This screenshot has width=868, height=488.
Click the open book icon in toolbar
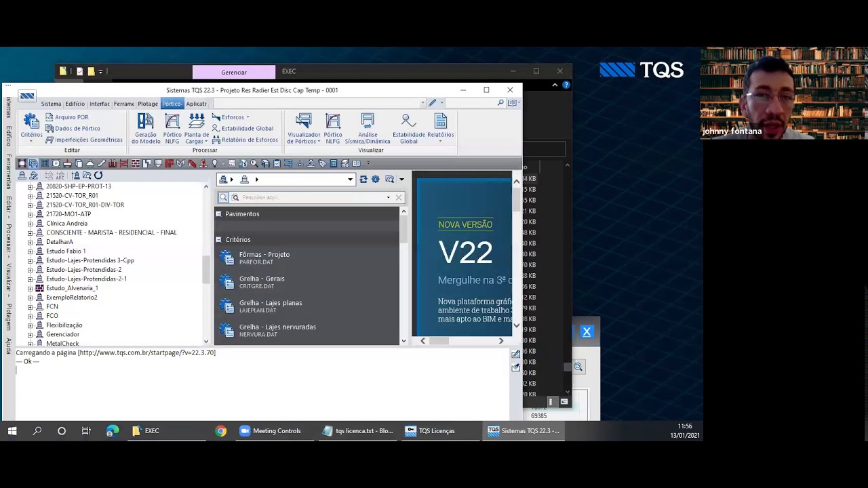(356, 163)
